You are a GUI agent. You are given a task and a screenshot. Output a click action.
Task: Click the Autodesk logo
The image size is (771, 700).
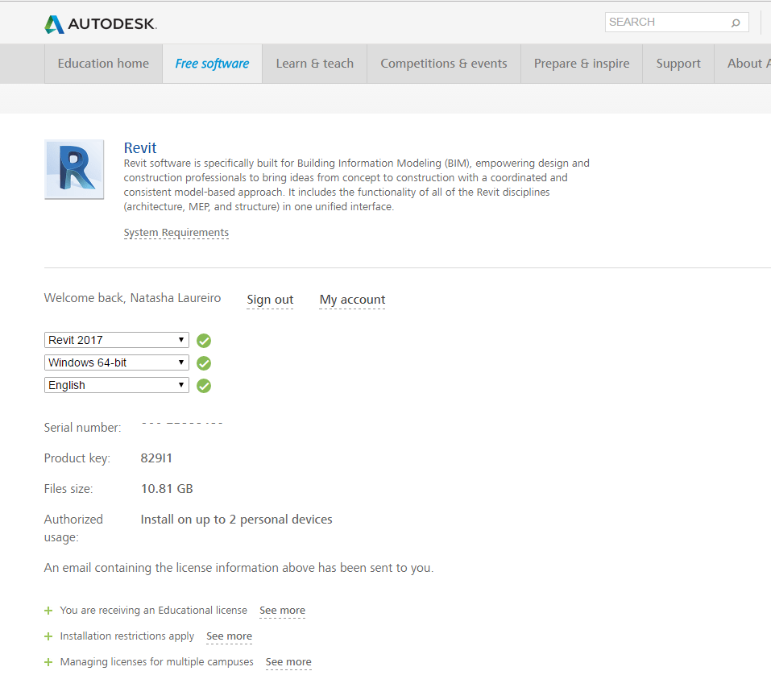click(x=101, y=24)
